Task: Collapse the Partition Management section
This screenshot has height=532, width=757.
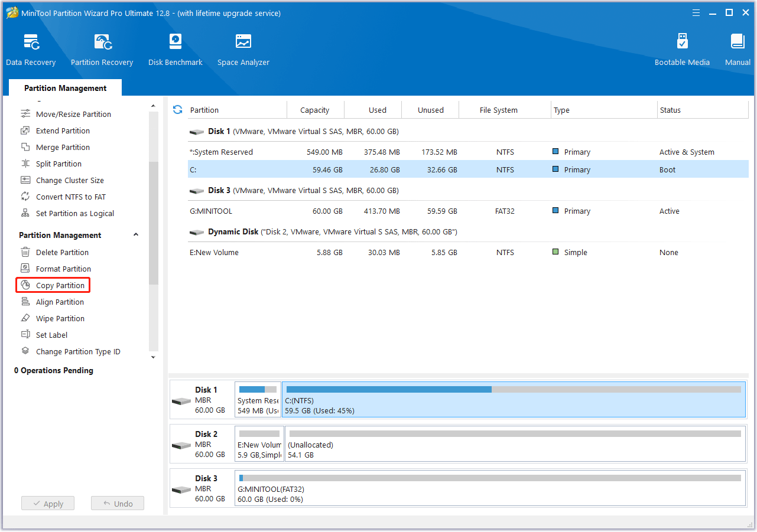Action: pyautogui.click(x=136, y=235)
